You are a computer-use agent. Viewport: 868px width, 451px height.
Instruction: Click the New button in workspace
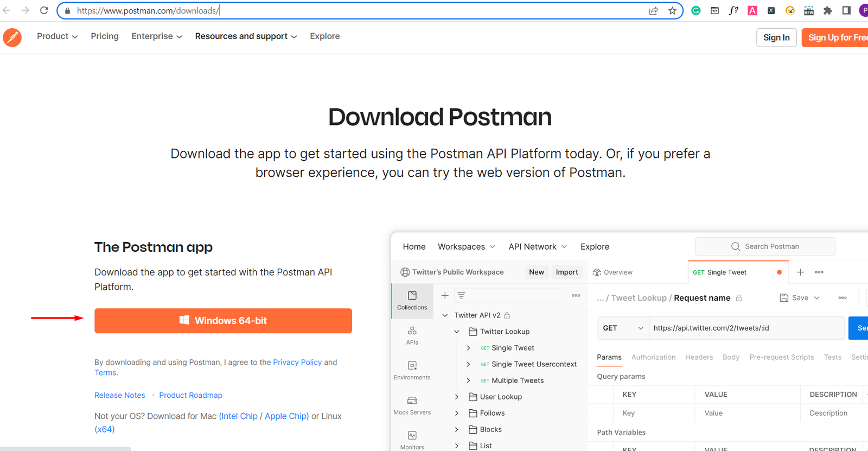click(x=537, y=272)
